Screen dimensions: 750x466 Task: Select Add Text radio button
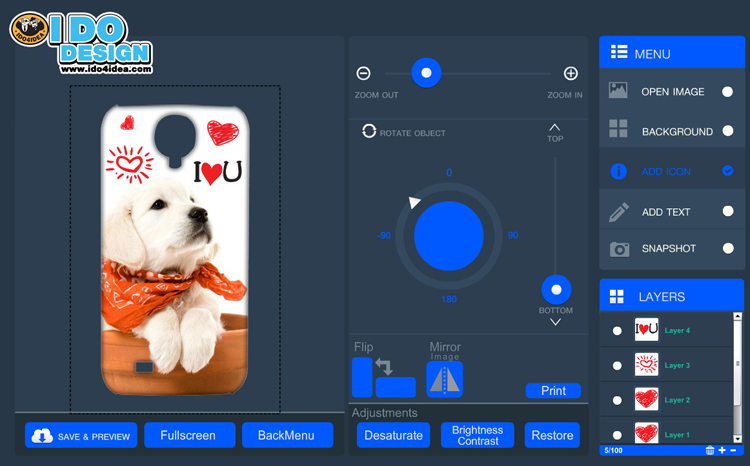(728, 211)
